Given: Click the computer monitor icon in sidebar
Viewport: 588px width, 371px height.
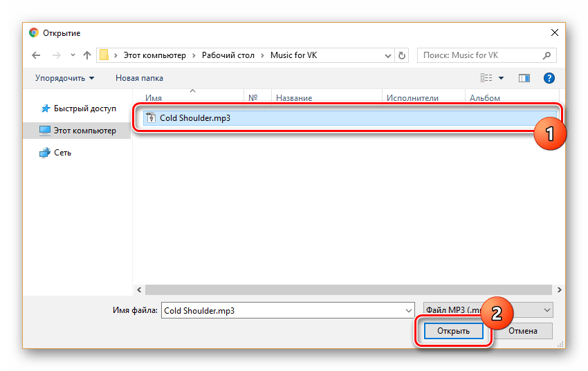Looking at the screenshot, I should 45,131.
